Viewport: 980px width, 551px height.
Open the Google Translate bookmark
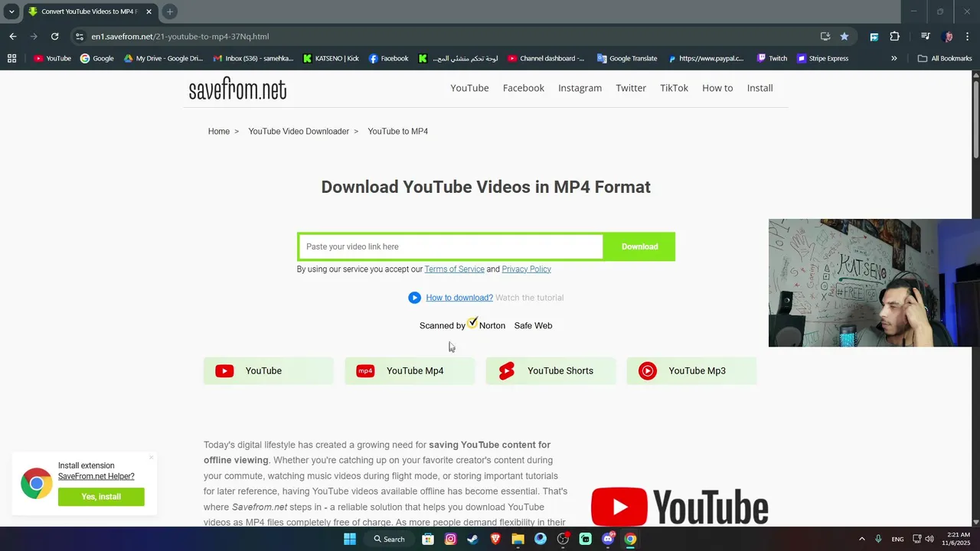pyautogui.click(x=627, y=58)
